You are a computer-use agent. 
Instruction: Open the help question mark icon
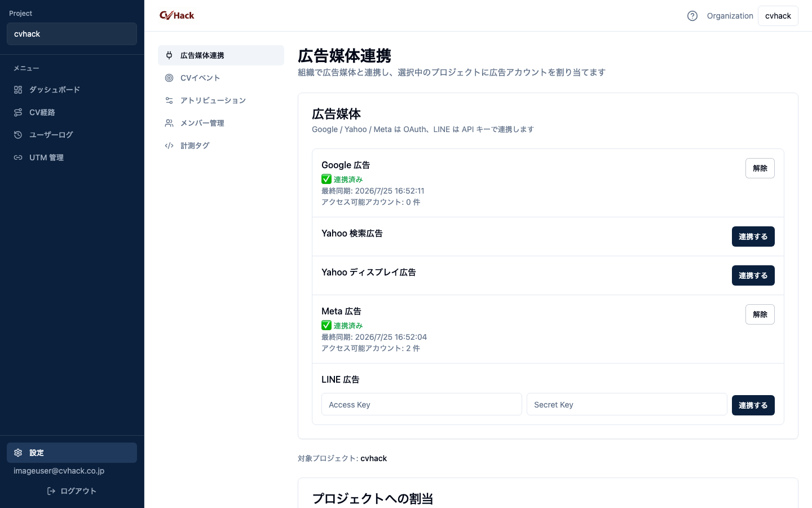tap(692, 16)
